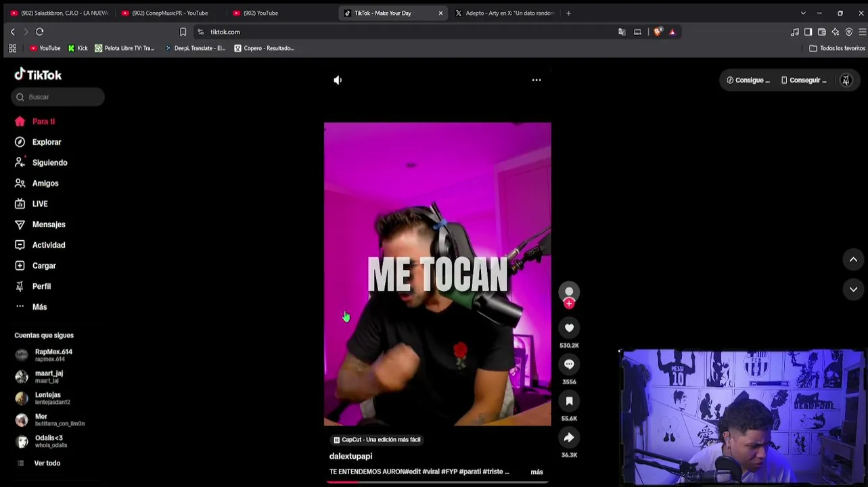Open the media playlist music-note icon

pyautogui.click(x=794, y=32)
